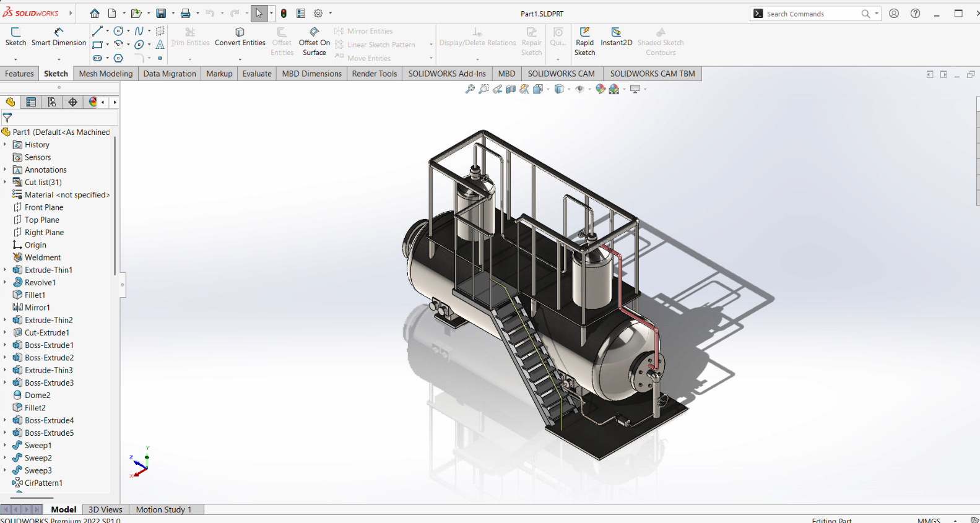Click the FeatureManager vertical scrollbar
Image resolution: width=980 pixels, height=523 pixels.
point(115,205)
